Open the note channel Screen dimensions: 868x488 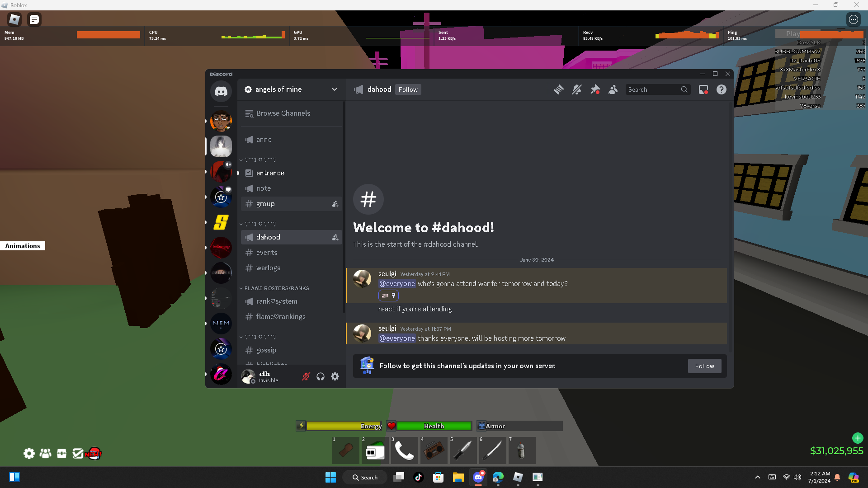coord(292,188)
